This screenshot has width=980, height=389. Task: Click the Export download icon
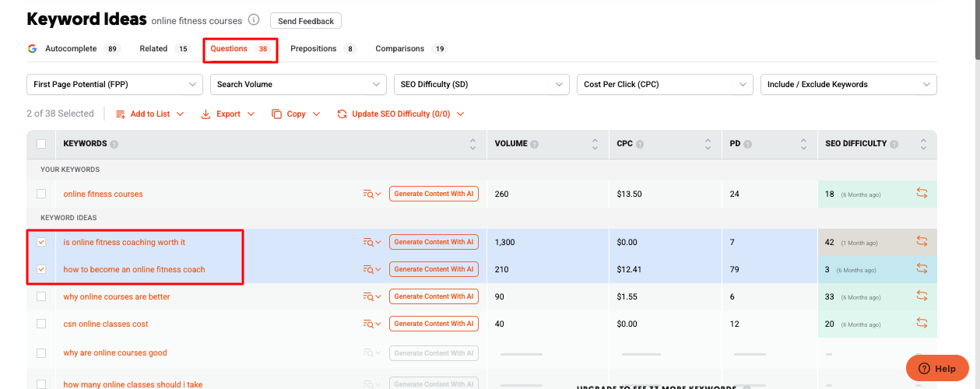pyautogui.click(x=206, y=114)
